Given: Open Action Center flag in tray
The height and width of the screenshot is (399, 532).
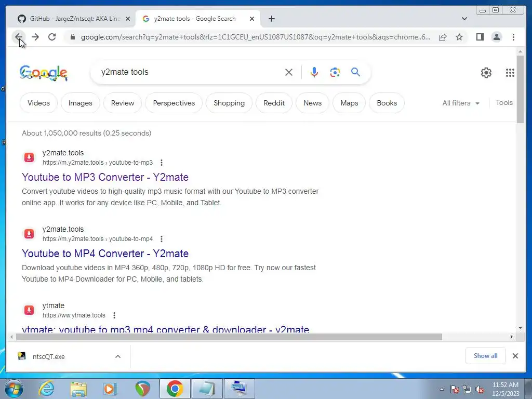Looking at the screenshot, I should 454,390.
